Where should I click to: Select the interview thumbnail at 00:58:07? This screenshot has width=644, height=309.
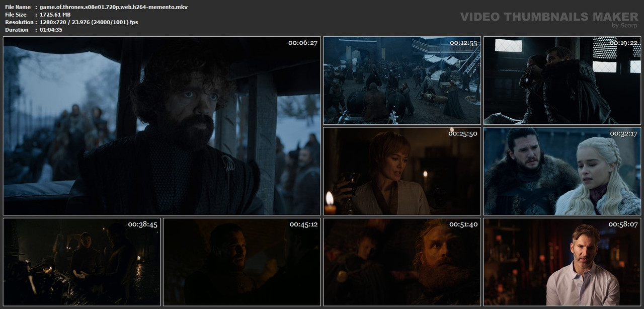pyautogui.click(x=562, y=262)
